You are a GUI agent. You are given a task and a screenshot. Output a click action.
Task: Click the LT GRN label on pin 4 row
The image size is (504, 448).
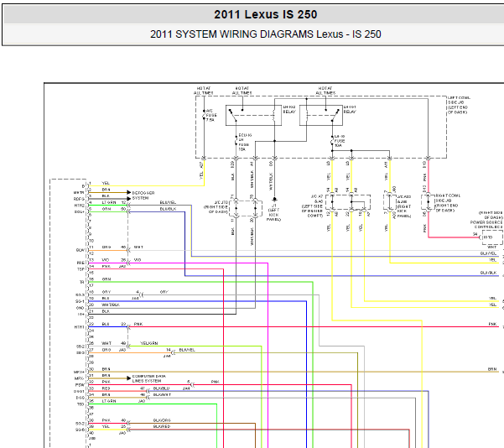pos(109,202)
